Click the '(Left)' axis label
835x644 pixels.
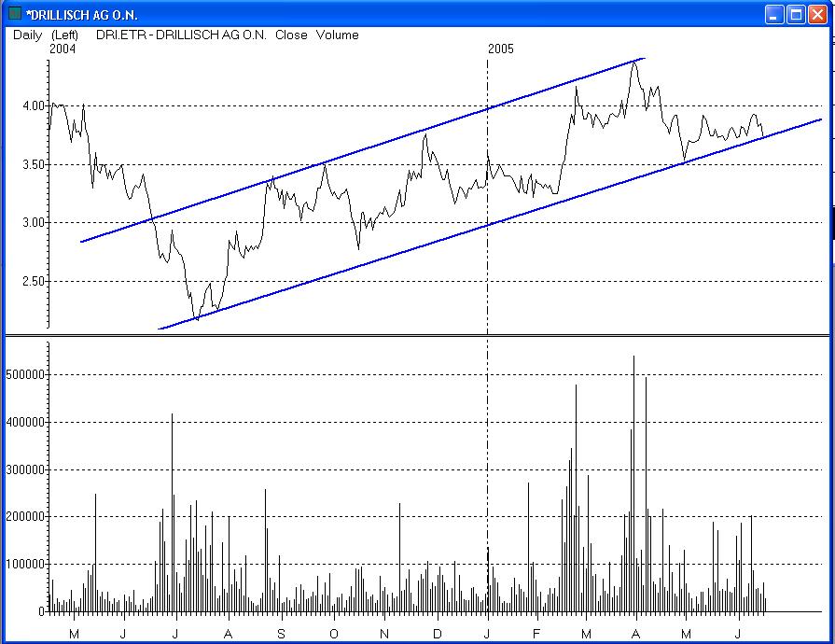click(64, 35)
